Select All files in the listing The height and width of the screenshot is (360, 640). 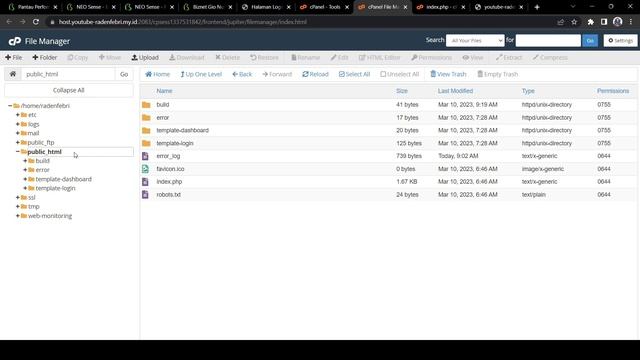pyautogui.click(x=354, y=74)
